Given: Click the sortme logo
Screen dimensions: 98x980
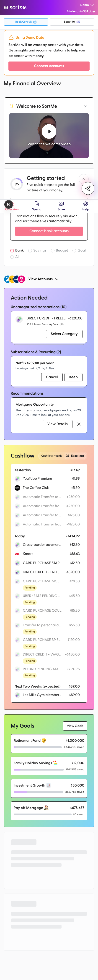Looking at the screenshot, I should pyautogui.click(x=15, y=7).
